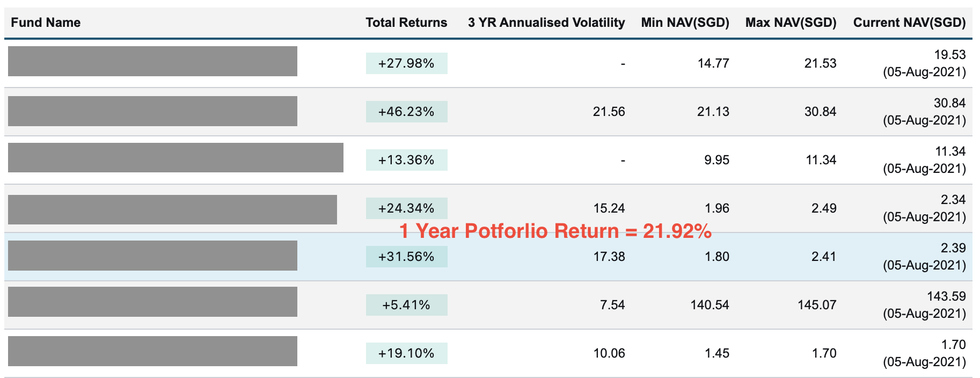Select the Min NAV(SGD) column header
This screenshot has width=980, height=378.
[x=685, y=23]
